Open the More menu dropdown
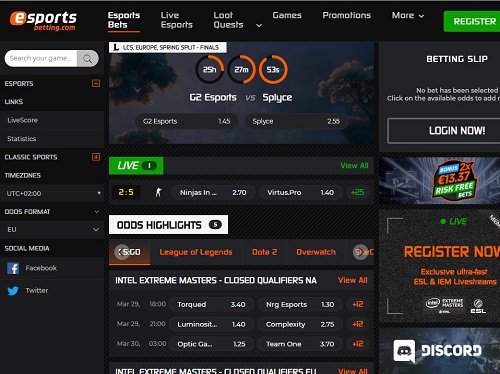This screenshot has height=374, width=500. [408, 15]
